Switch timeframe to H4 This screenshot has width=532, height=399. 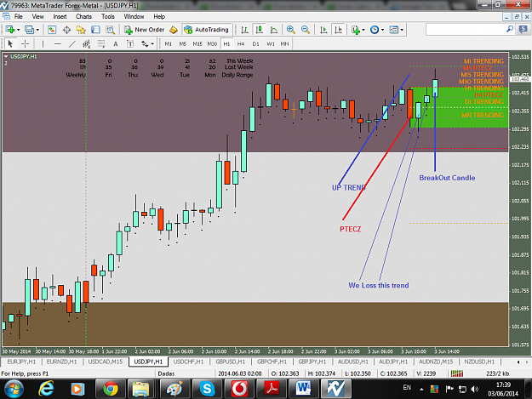[x=241, y=43]
